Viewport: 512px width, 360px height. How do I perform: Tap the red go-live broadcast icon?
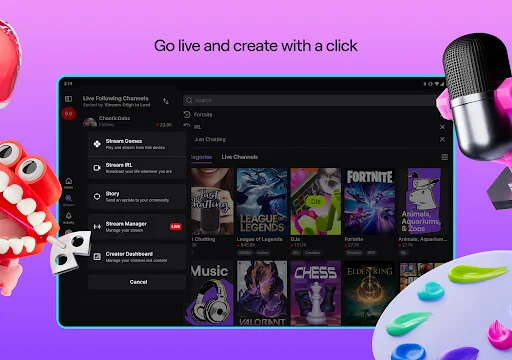click(68, 114)
